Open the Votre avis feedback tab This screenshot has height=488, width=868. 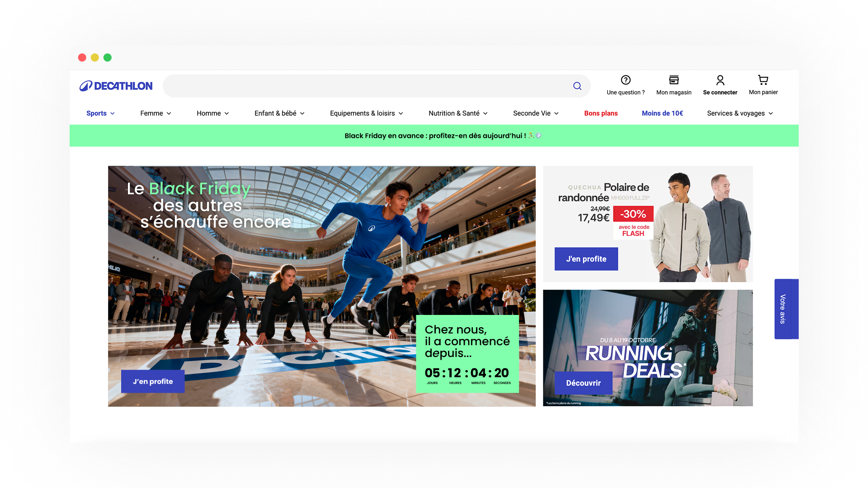(x=786, y=309)
